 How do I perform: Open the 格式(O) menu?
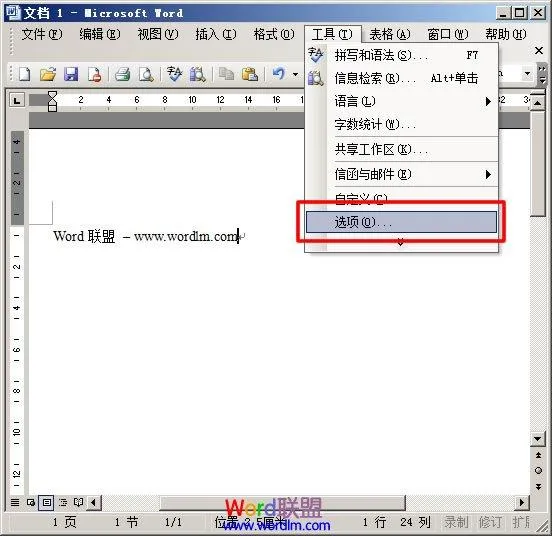pos(274,34)
